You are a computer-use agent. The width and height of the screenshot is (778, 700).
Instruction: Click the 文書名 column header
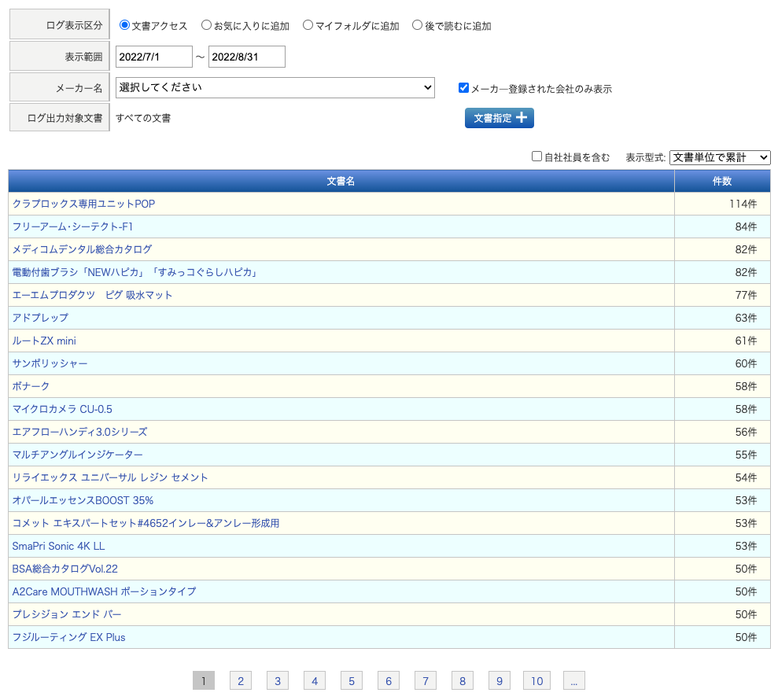click(x=341, y=181)
